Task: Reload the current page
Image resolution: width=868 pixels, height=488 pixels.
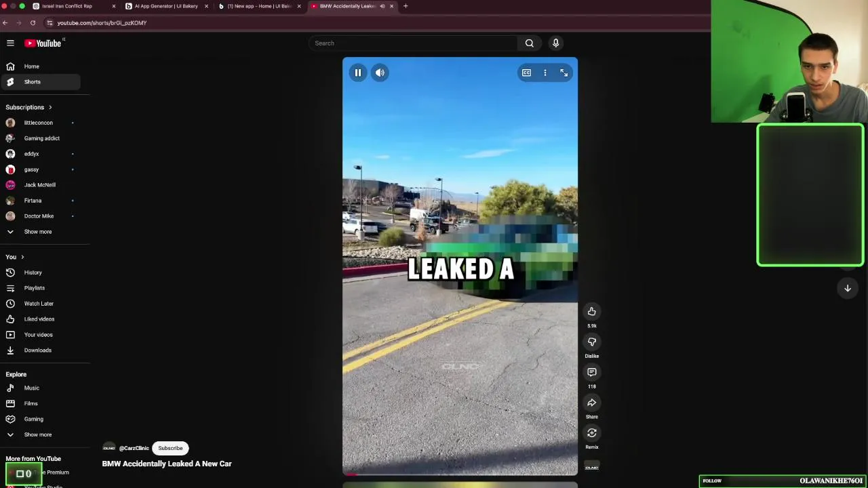Action: click(x=33, y=22)
